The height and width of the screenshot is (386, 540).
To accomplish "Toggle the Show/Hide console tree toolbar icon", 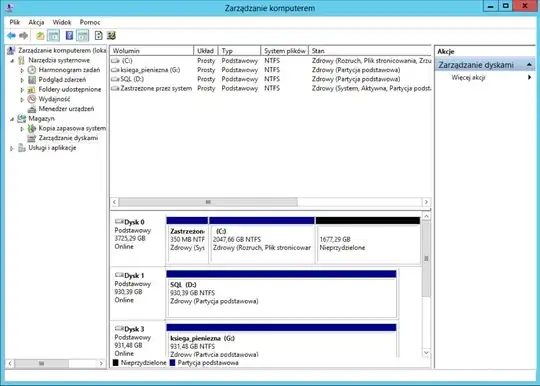I will click(x=53, y=35).
